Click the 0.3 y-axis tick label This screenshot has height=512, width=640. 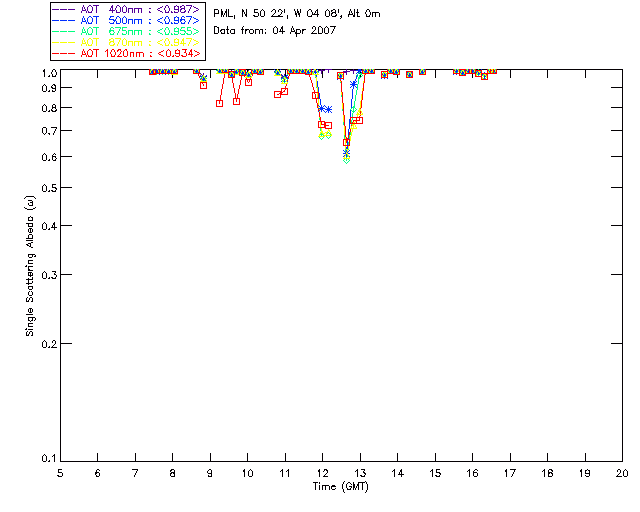49,275
